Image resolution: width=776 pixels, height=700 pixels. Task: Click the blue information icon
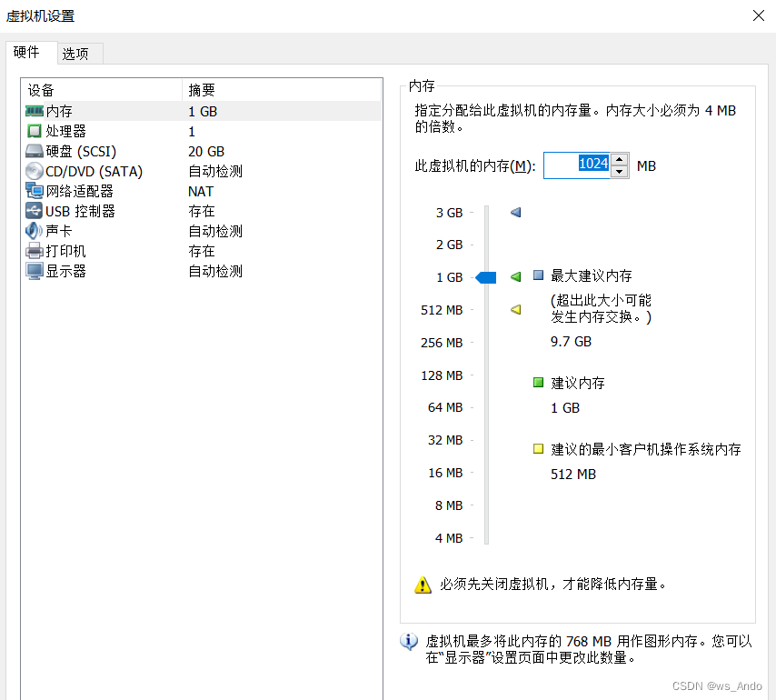click(x=409, y=642)
